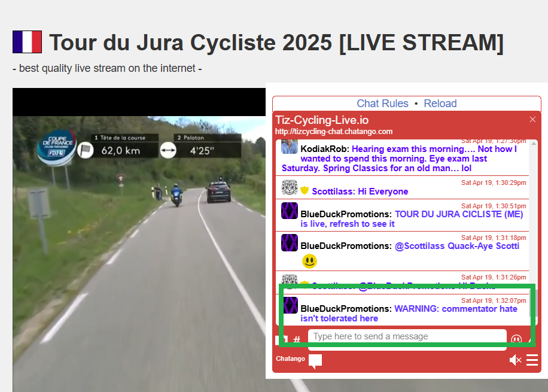Click KodiakRob's profile avatar
The height and width of the screenshot is (392, 548).
pyautogui.click(x=290, y=147)
